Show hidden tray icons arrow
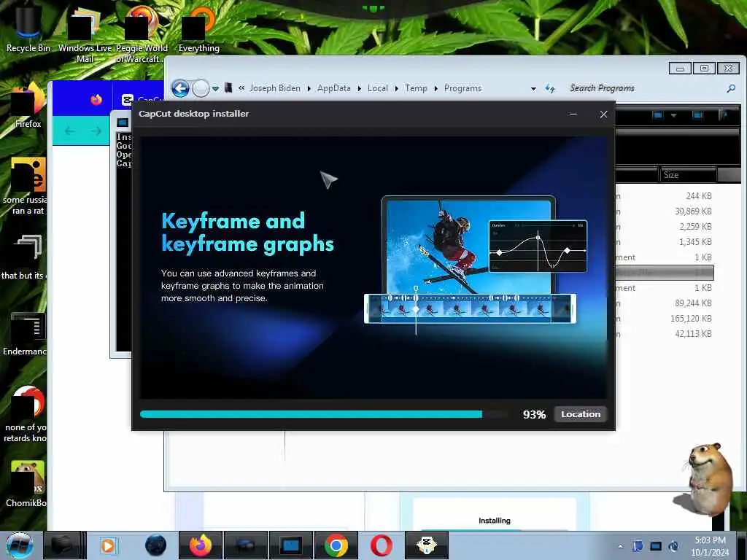 click(620, 546)
